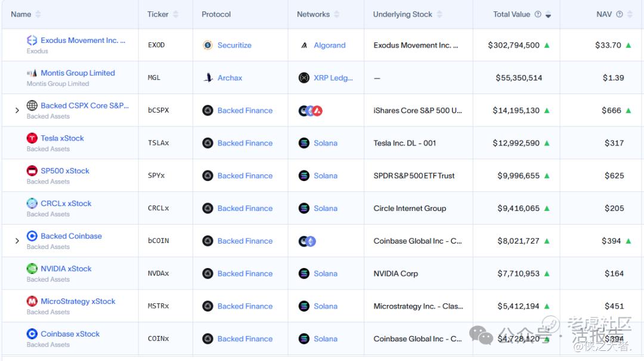644x361 pixels.
Task: Select NAV value $33.70
Action: [x=608, y=45]
